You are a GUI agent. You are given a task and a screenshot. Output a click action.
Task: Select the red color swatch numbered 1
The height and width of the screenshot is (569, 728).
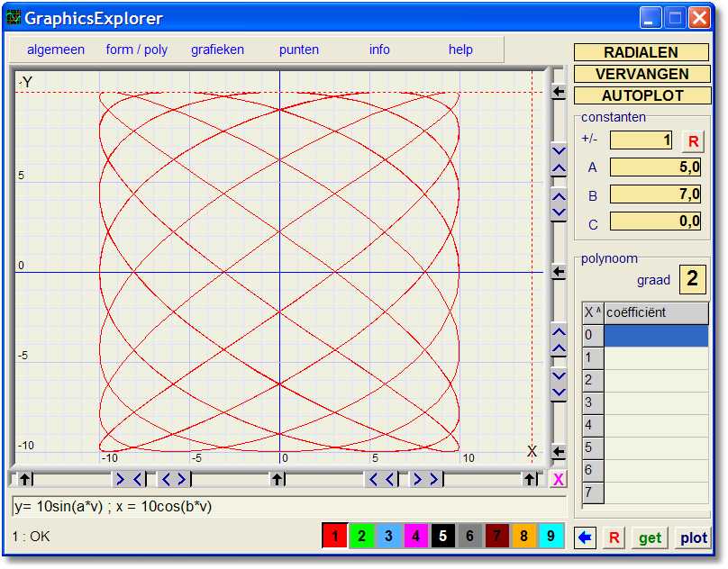click(334, 535)
